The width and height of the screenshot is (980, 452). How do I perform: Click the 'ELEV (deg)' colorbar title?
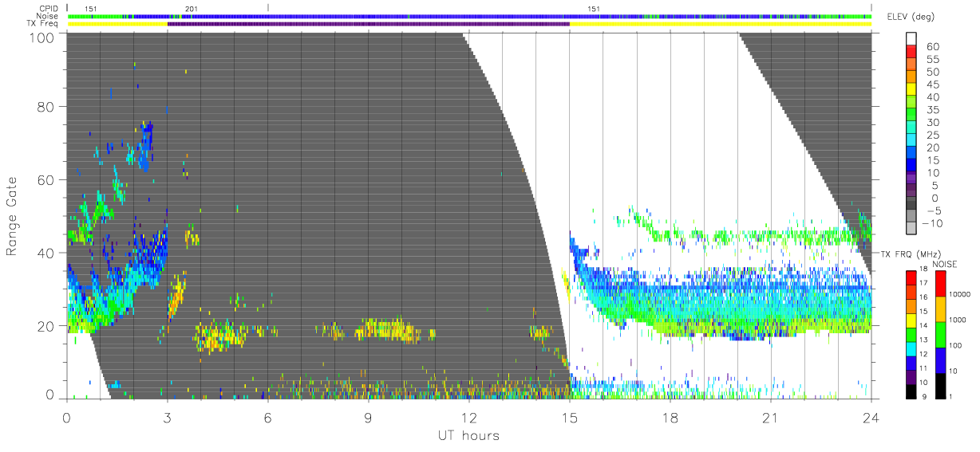click(911, 17)
